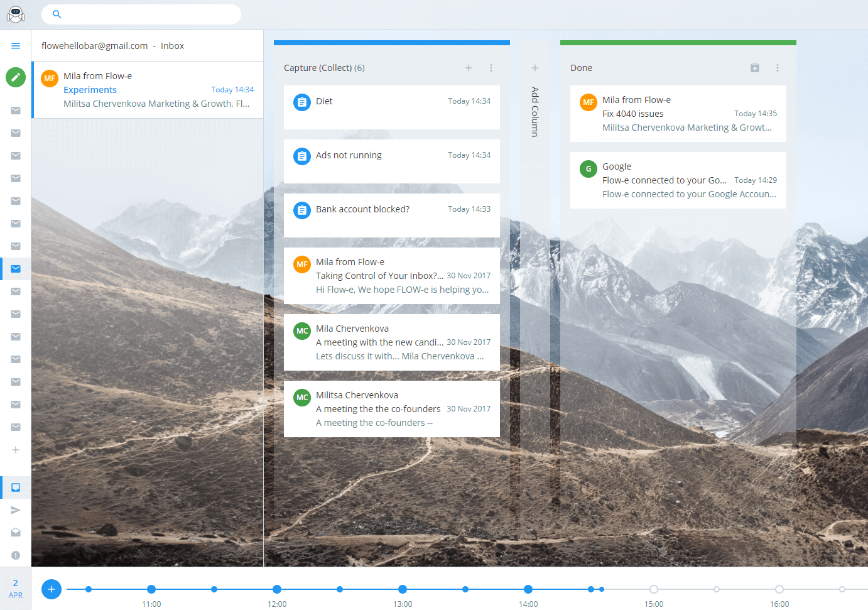Click the plus icon below sidebar mail icons

pos(16,450)
